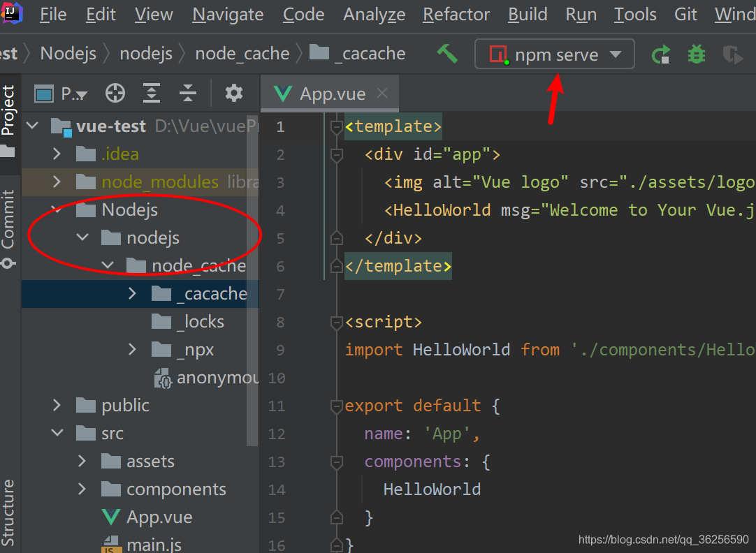The image size is (756, 553).
Task: Expand the node_modules folder
Action: tap(57, 182)
